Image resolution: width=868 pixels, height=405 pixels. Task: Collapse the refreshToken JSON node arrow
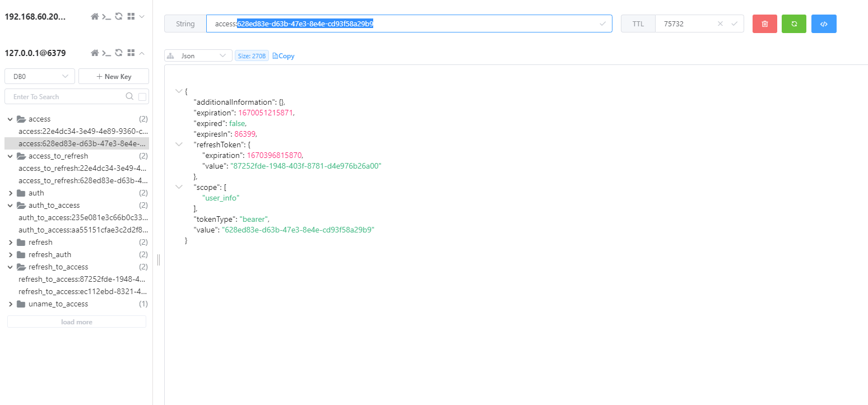(x=179, y=144)
